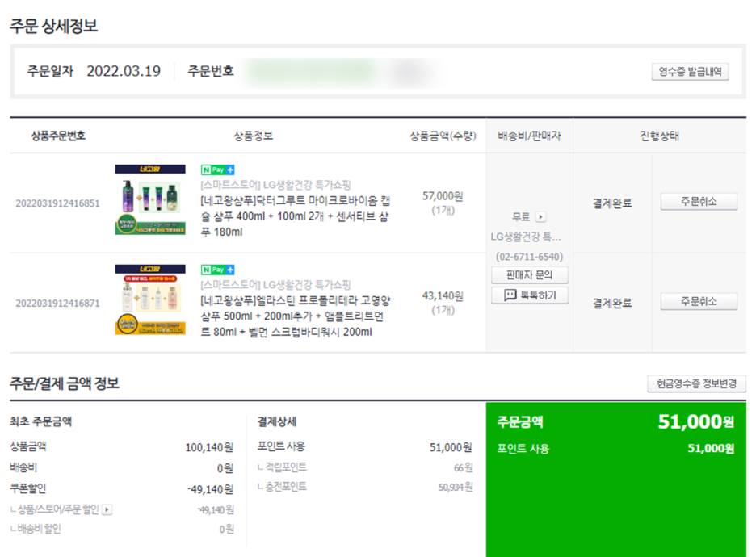Screen dimensions: 756x557
Task: Click 포인트 사용 amount in green box
Action: [x=711, y=449]
